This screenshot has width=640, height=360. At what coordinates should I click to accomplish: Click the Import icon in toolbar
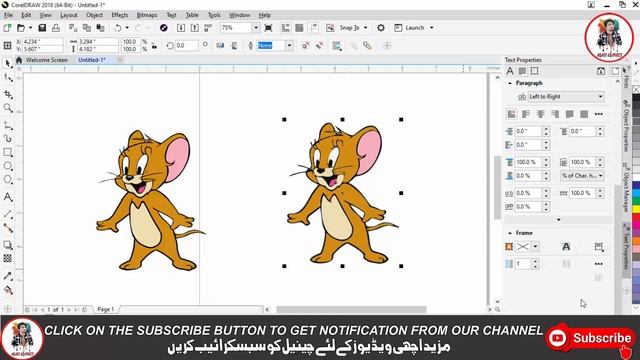point(181,28)
